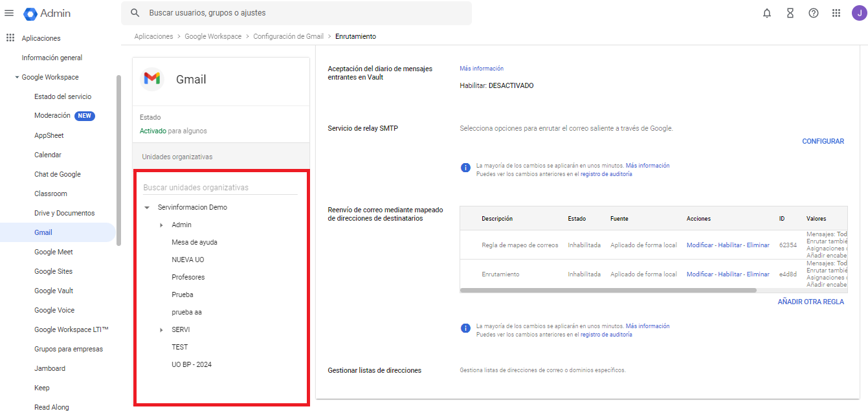This screenshot has width=868, height=411.
Task: Click rule ID 62354 in table
Action: point(788,245)
